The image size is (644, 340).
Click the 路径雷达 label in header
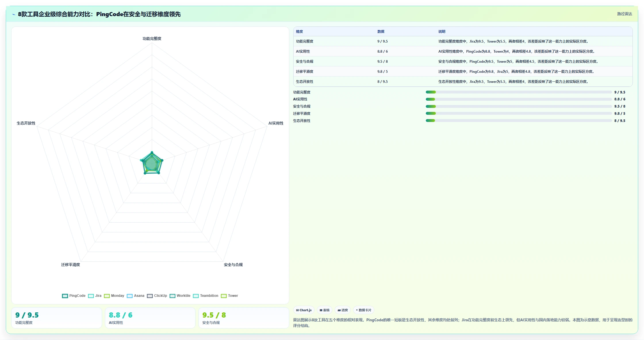[x=624, y=14]
